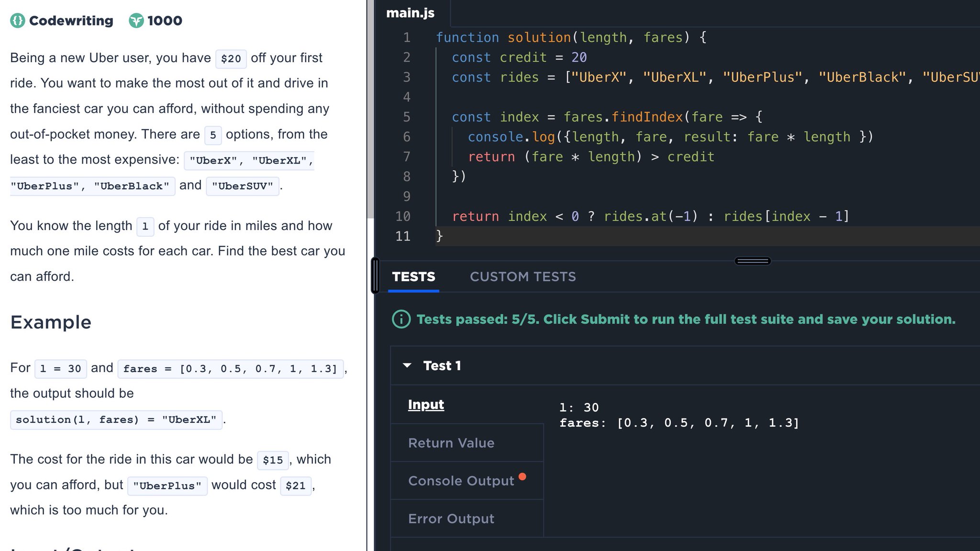Click line number 5 in the gutter
980x551 pixels.
(406, 117)
